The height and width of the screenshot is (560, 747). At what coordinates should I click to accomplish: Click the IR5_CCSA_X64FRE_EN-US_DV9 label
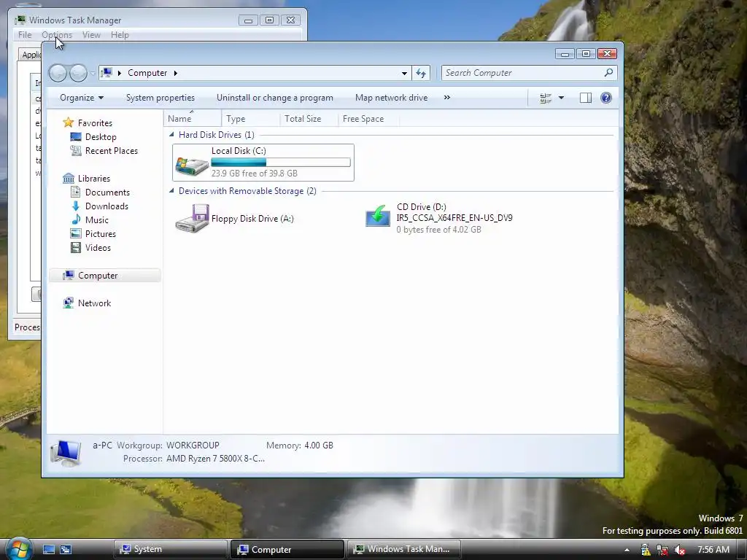(454, 218)
